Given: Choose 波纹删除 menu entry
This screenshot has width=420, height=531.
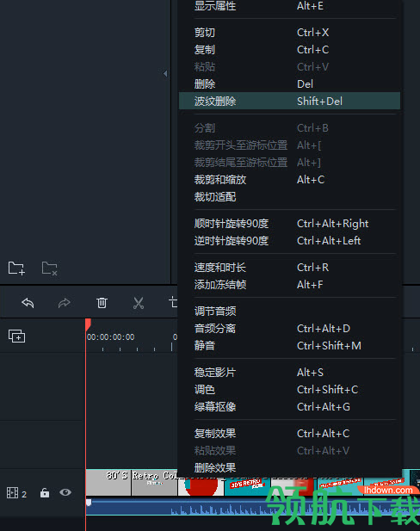Looking at the screenshot, I should (x=289, y=101).
